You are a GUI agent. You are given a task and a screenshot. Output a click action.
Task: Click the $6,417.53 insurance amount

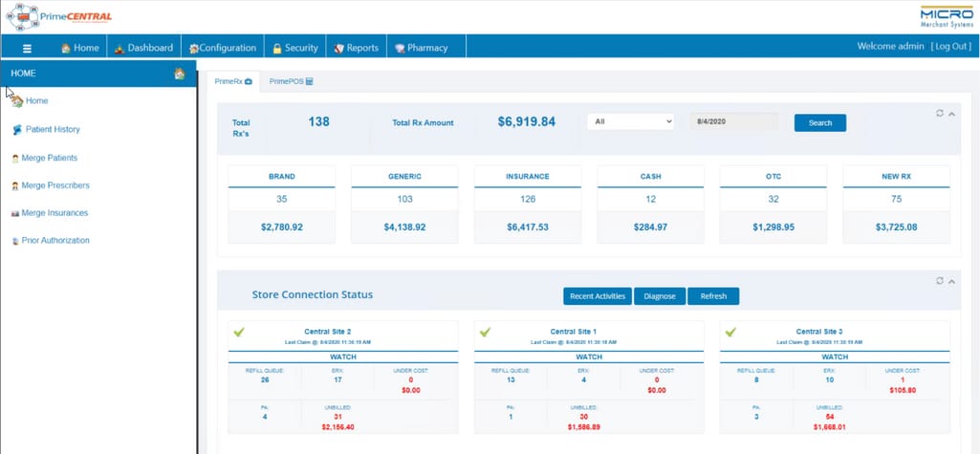528,227
